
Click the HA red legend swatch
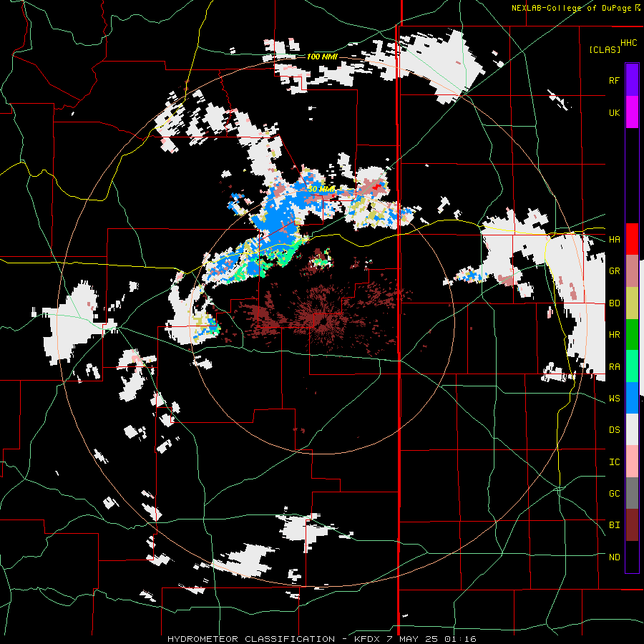[632, 239]
